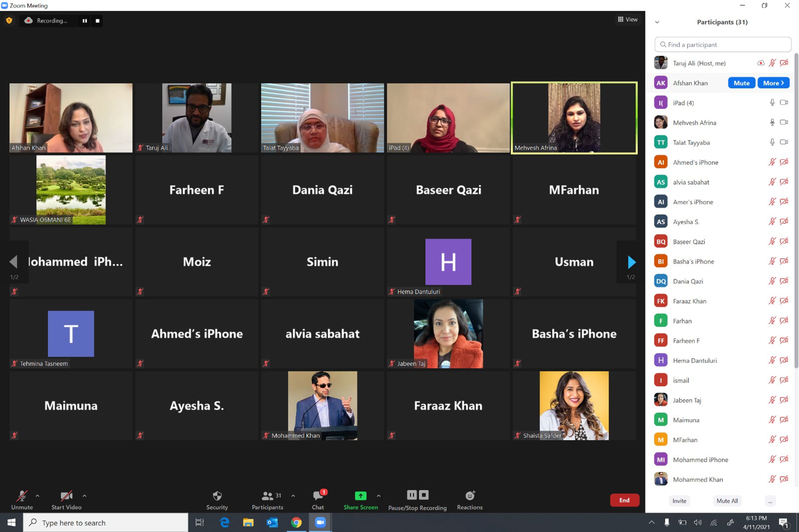
Task: Open More options for Afshan Khan
Action: pyautogui.click(x=773, y=83)
